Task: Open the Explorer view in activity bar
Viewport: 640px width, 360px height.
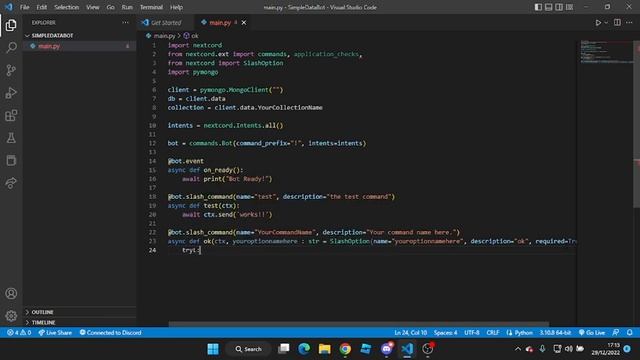Action: point(11,25)
